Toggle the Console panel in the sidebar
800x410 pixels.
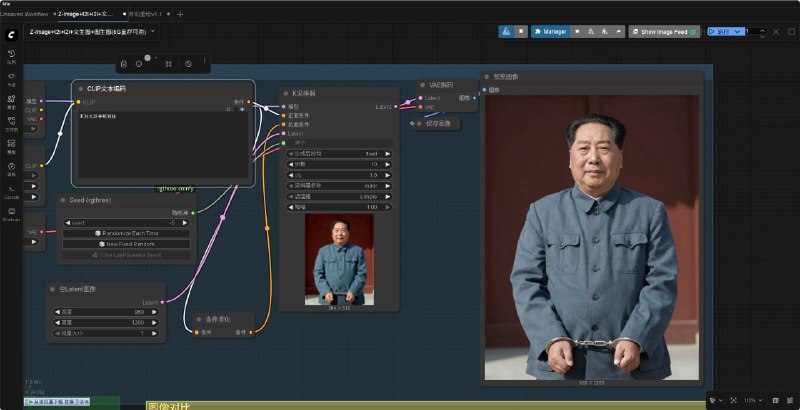click(x=11, y=191)
